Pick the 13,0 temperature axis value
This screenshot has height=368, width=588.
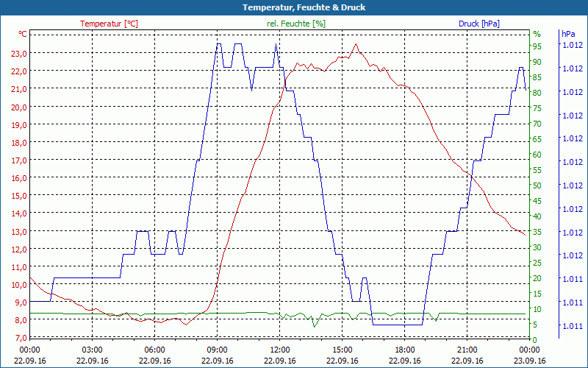(19, 232)
